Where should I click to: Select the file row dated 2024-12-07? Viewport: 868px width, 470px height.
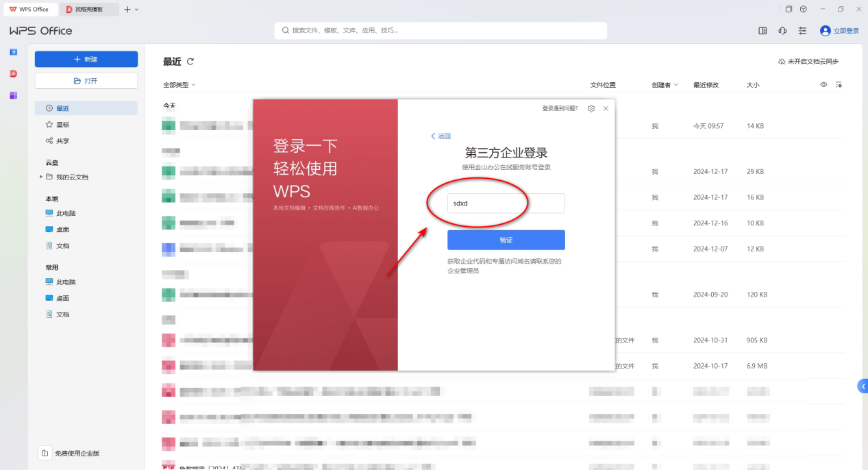(x=503, y=249)
